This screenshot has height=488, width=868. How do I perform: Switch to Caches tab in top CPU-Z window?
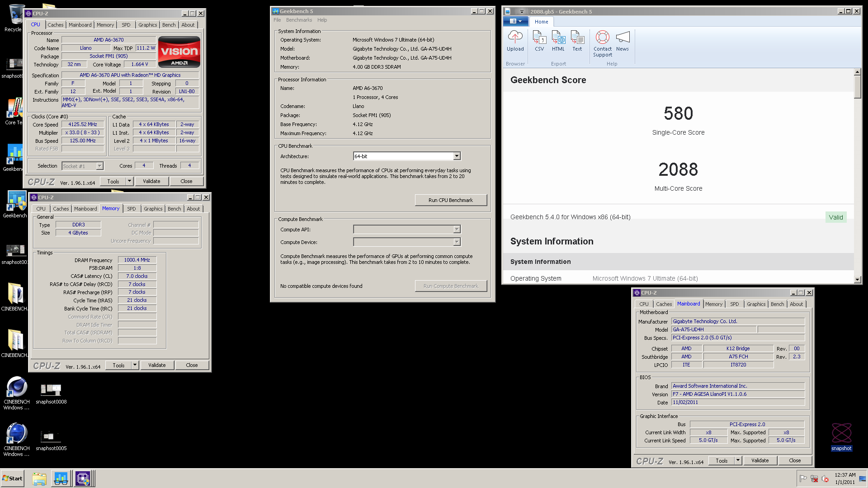[x=56, y=25]
